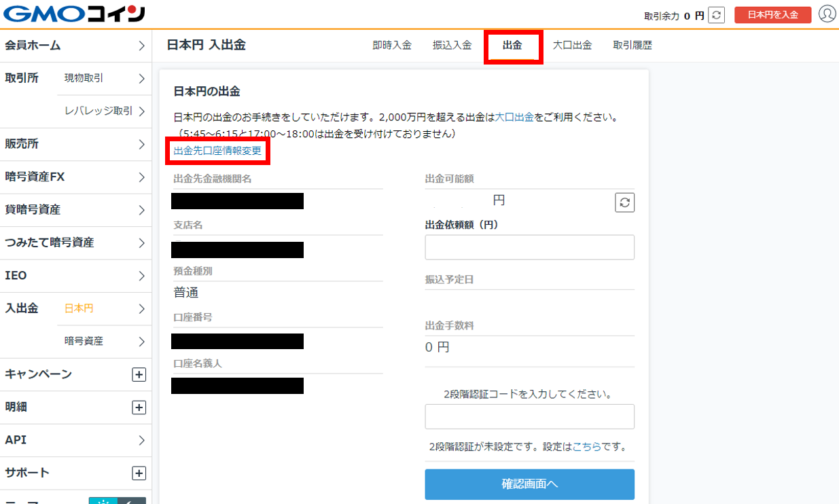Refresh the 出金可能額 amount
This screenshot has width=839, height=504.
point(624,202)
